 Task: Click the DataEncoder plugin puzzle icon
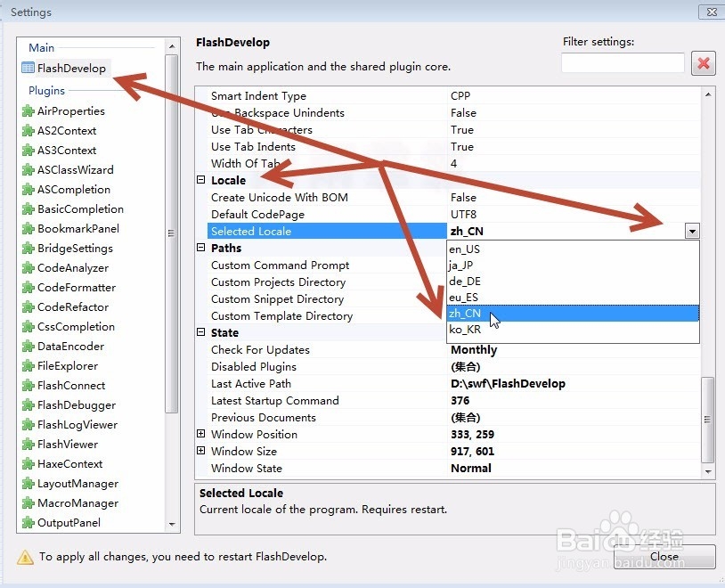[x=29, y=346]
